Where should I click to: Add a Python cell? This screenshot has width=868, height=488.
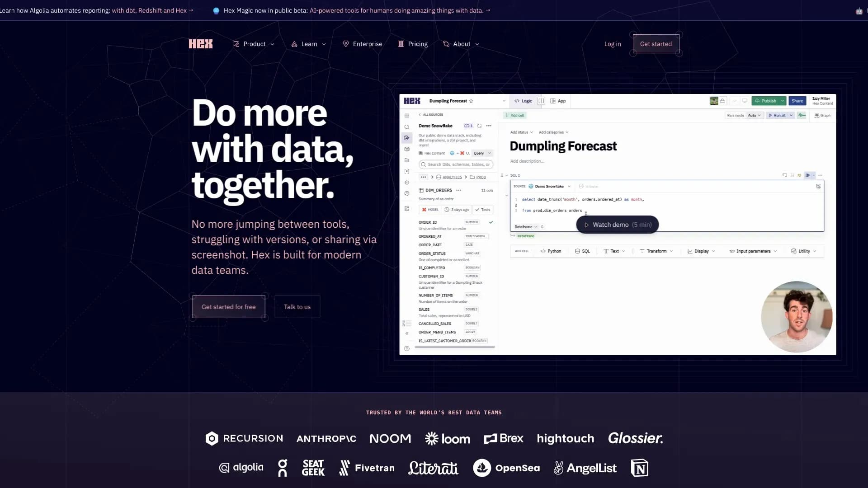pyautogui.click(x=551, y=251)
